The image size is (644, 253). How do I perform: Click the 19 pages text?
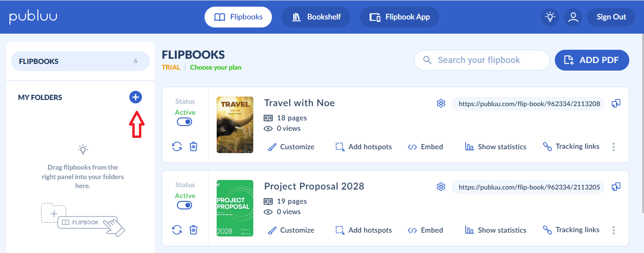pos(292,201)
